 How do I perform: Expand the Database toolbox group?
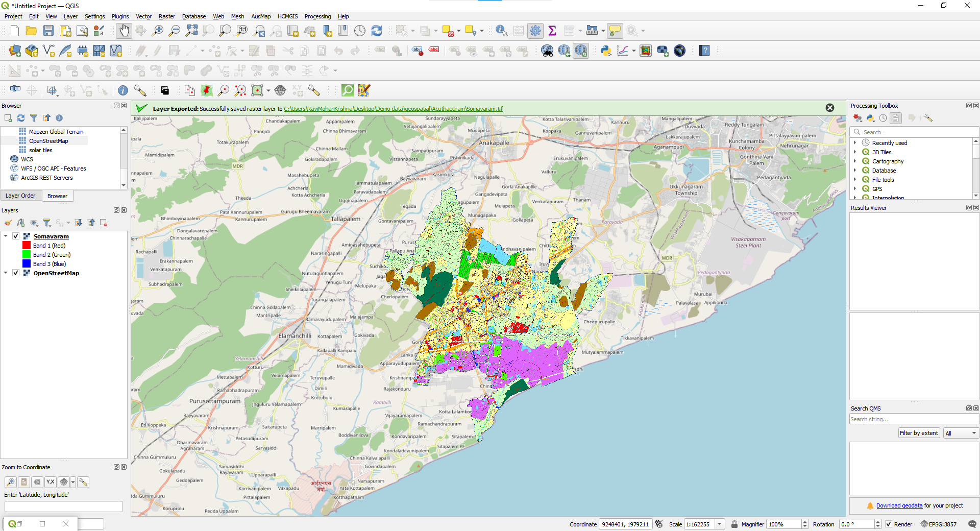(x=855, y=171)
